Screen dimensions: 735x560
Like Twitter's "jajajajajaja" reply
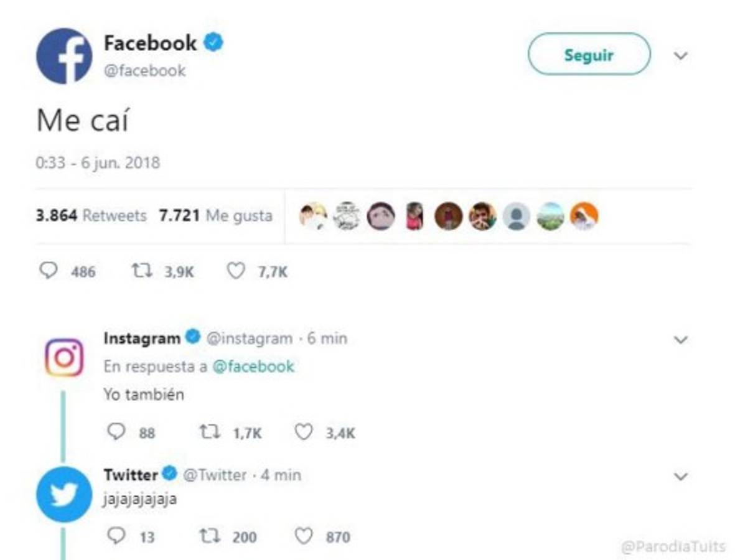[303, 536]
